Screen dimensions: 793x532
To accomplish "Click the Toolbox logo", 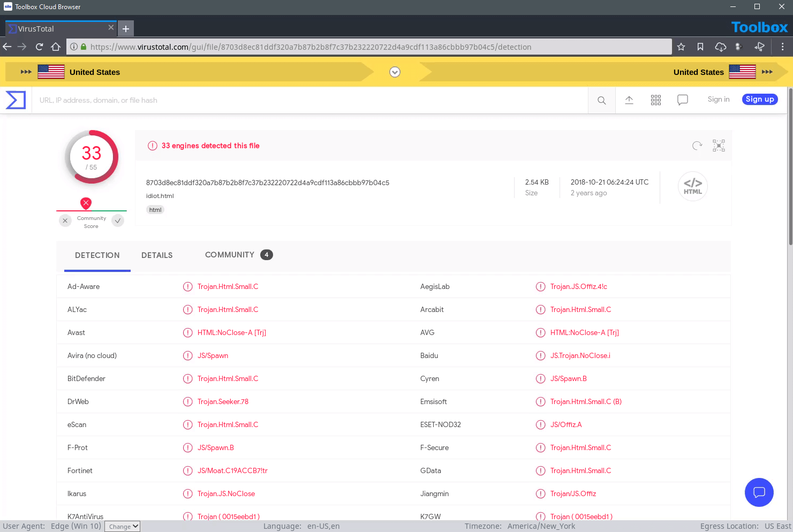I will [x=759, y=27].
